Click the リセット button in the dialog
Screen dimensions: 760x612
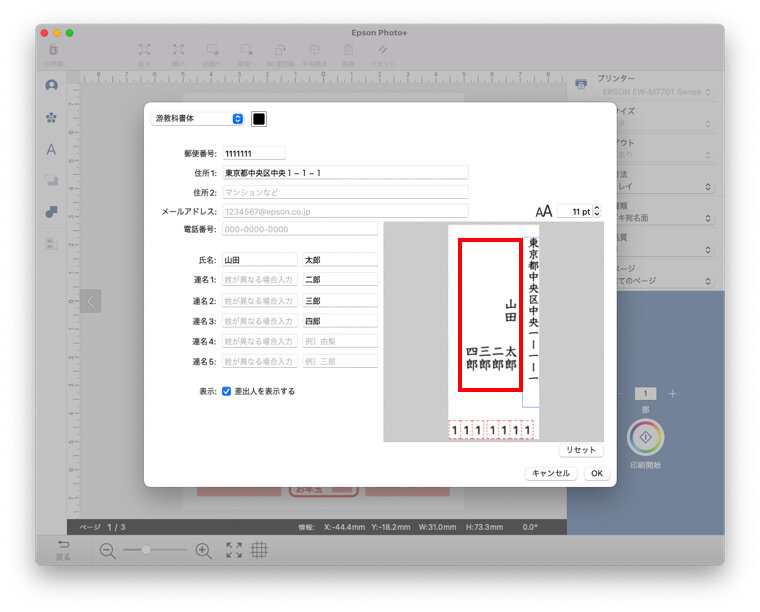[581, 450]
